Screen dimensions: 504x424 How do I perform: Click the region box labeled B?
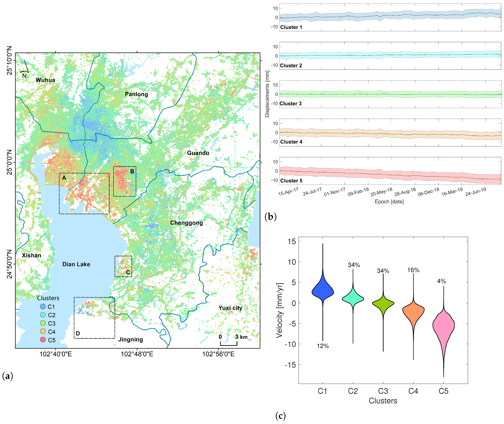pos(125,181)
